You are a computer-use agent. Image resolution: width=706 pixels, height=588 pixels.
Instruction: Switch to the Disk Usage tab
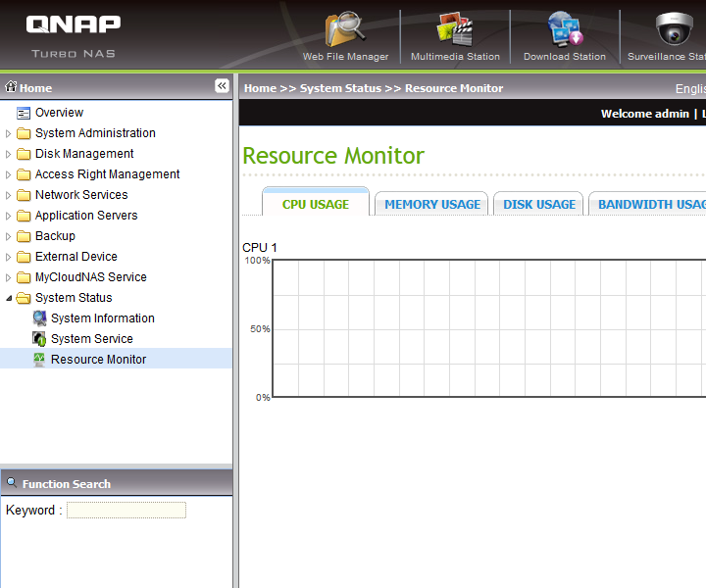[x=539, y=205]
